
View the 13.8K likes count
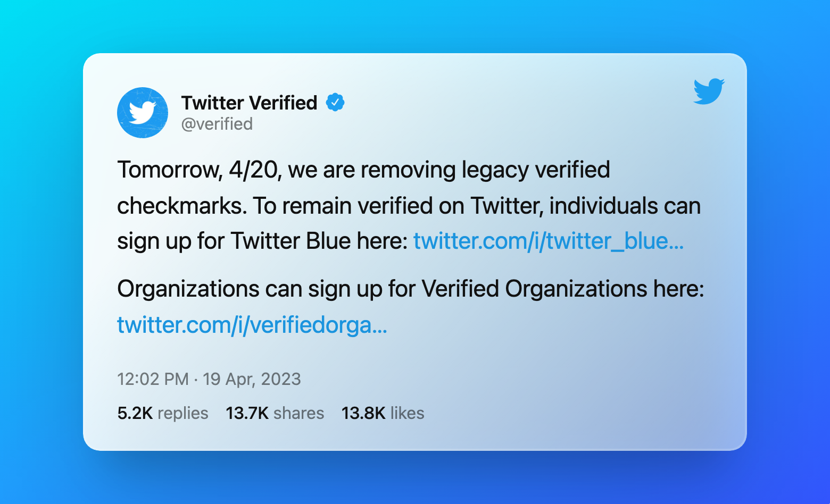click(x=383, y=413)
